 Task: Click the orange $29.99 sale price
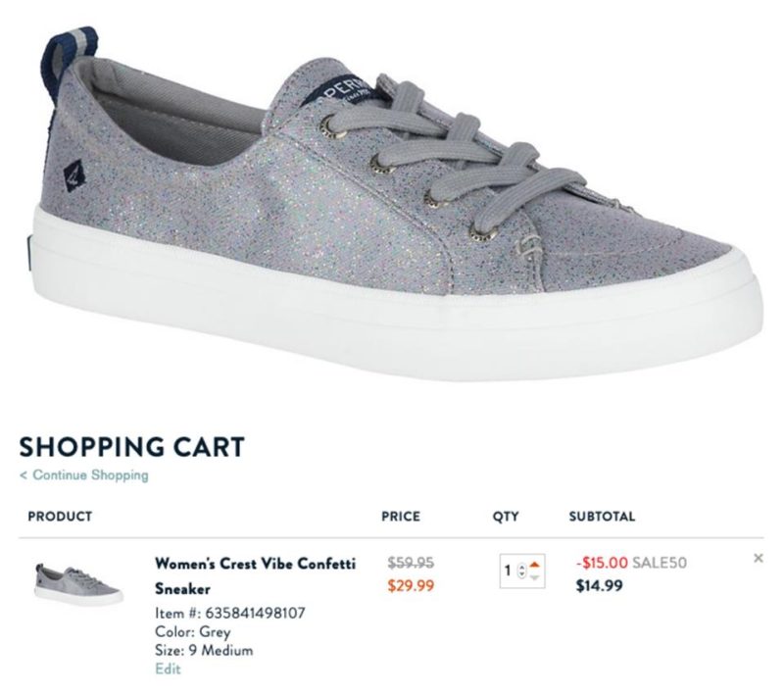click(411, 585)
